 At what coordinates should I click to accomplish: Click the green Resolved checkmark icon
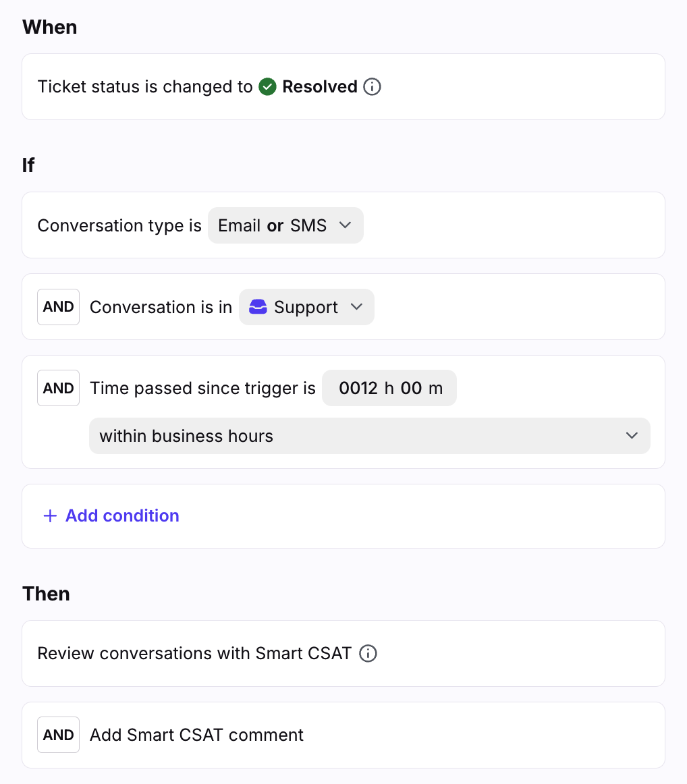coord(267,87)
